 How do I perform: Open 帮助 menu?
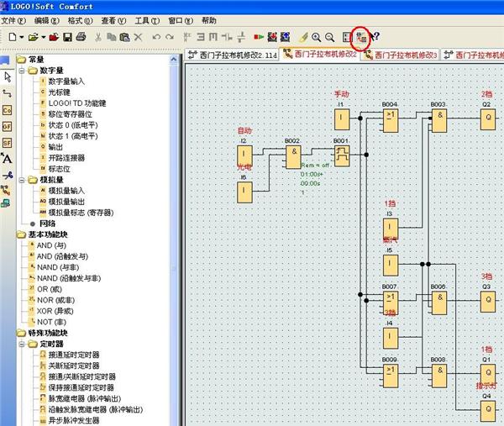click(209, 20)
